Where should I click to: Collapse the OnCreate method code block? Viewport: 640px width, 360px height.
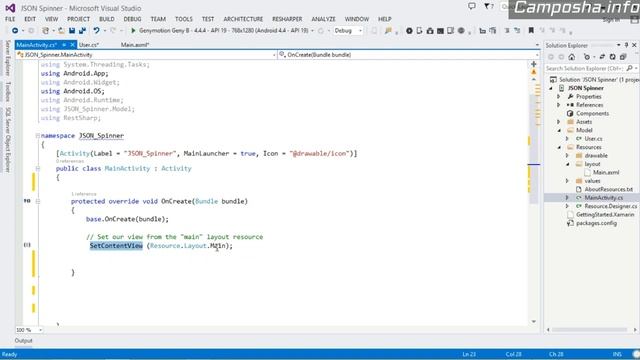(38, 201)
